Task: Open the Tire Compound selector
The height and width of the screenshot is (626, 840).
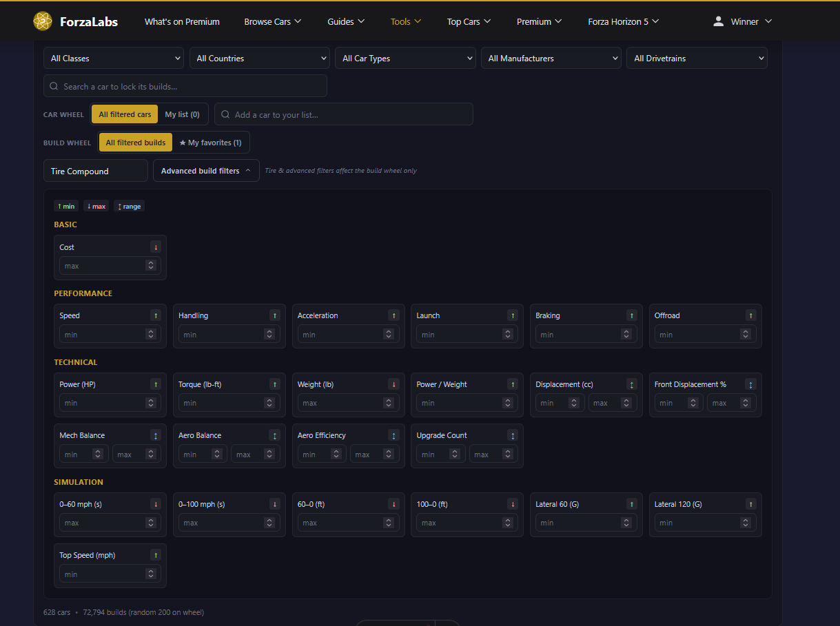Action: [x=96, y=171]
